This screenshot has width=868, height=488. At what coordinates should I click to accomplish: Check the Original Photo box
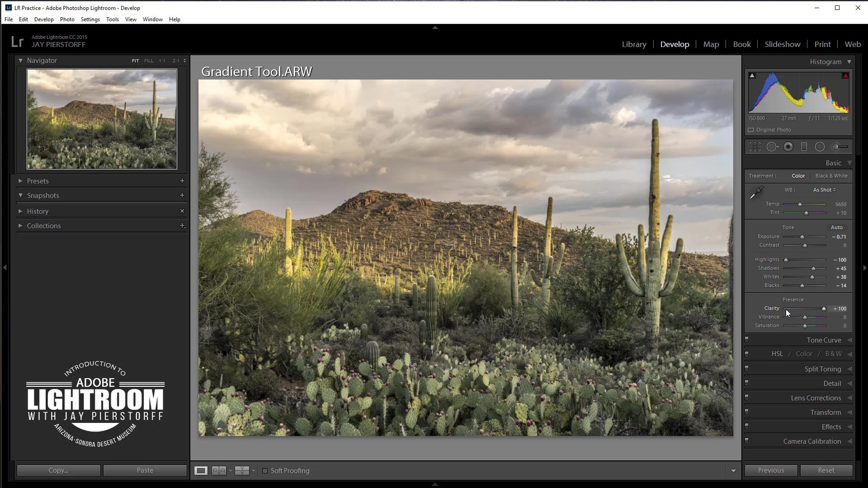click(x=751, y=130)
